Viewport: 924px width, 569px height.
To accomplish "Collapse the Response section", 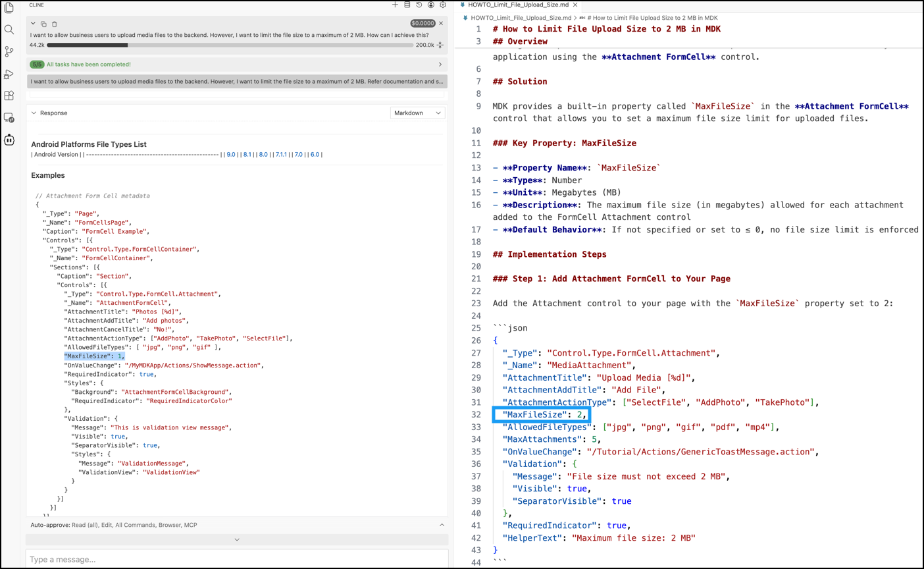I will [34, 113].
